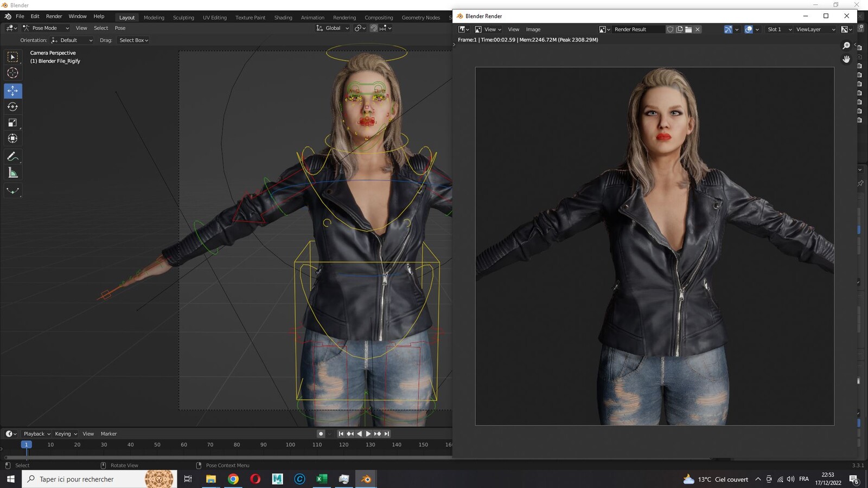Open Global transform orientation dropdown
868x488 pixels.
[x=333, y=28]
